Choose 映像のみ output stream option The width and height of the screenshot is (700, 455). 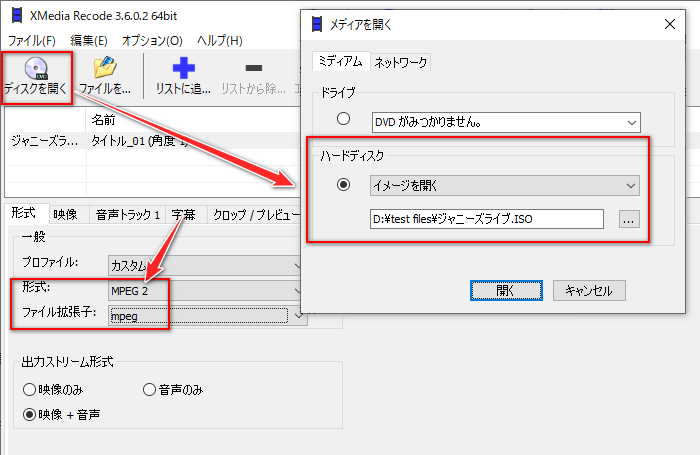pos(29,389)
